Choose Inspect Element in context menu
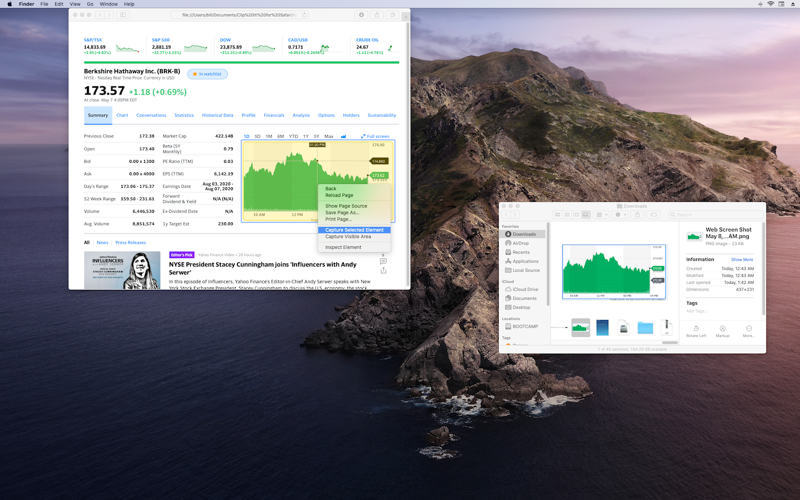This screenshot has width=800, height=500. (354, 247)
